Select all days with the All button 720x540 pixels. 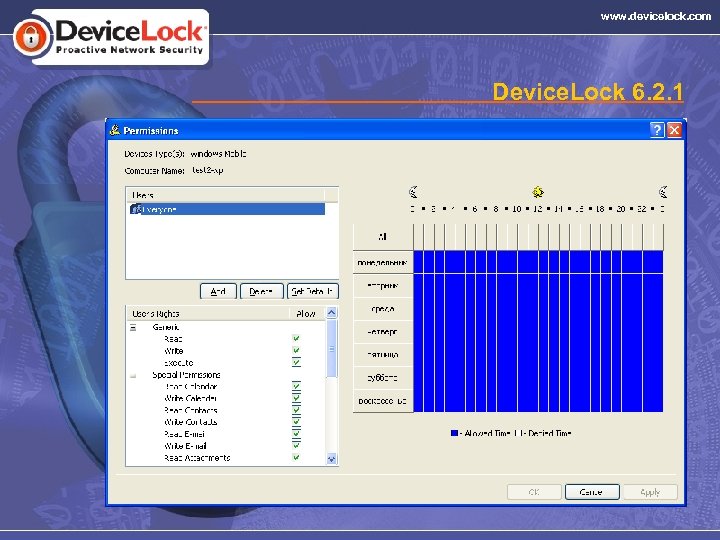pos(383,237)
